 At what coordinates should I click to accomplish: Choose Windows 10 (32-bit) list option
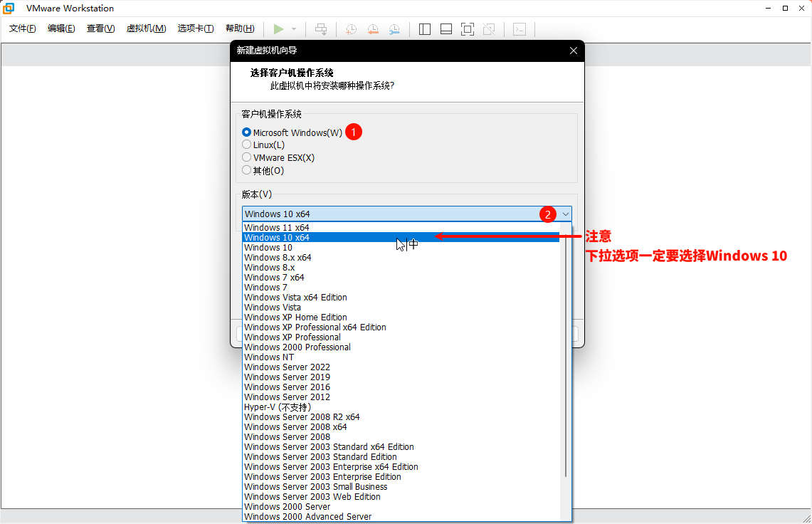401,248
